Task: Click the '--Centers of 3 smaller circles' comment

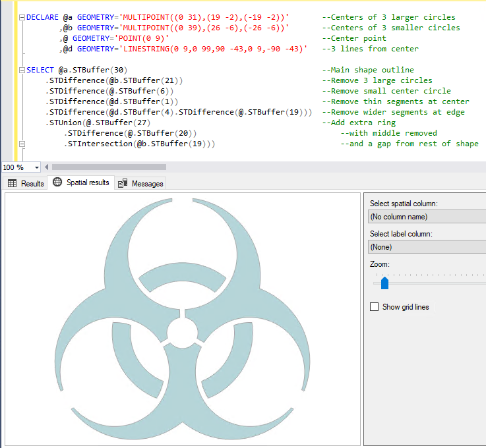Action: point(391,28)
